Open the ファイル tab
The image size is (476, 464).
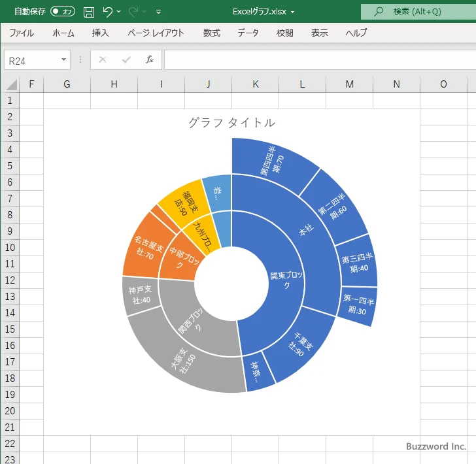(x=22, y=33)
